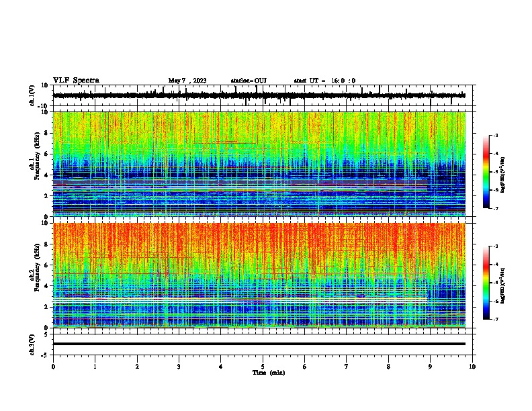Click the log(PSD) label beside ch.2 color scale
The image size is (532, 411).
point(503,285)
